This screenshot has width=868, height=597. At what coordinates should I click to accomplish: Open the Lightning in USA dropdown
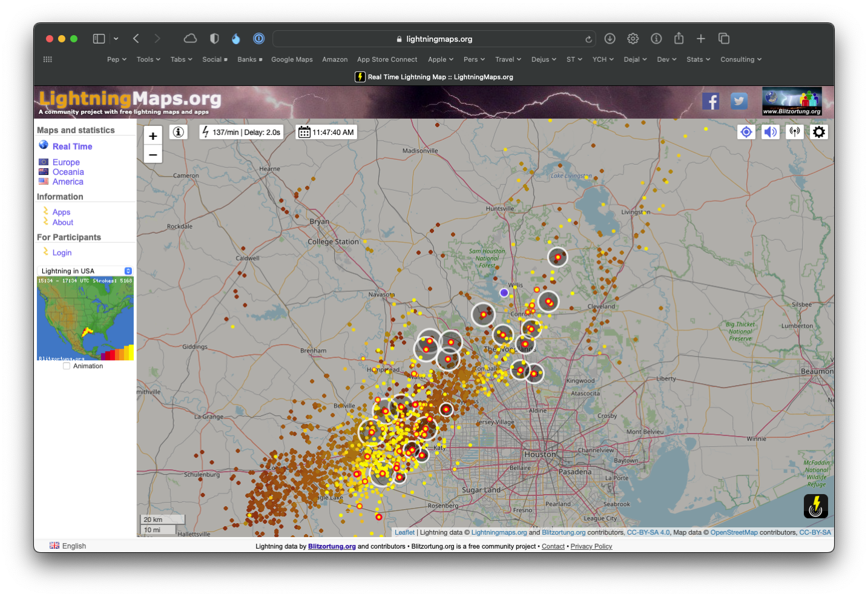85,271
